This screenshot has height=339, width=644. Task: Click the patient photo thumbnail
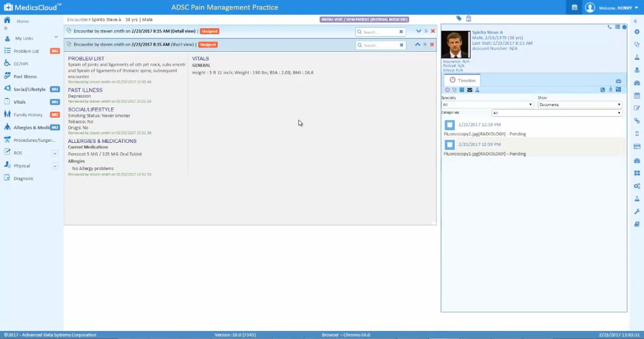pyautogui.click(x=456, y=44)
